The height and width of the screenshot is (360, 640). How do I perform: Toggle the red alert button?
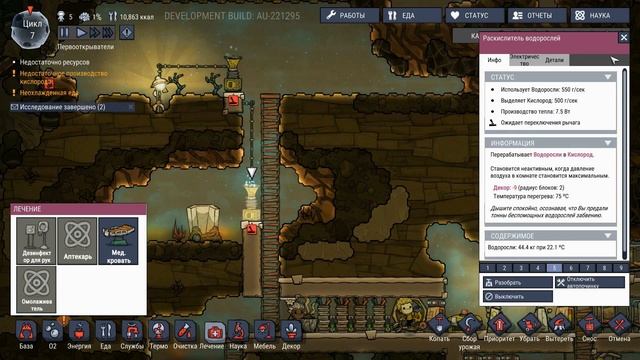point(127,32)
